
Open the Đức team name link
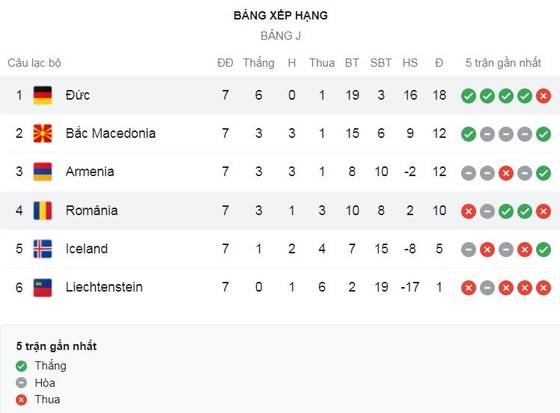78,95
